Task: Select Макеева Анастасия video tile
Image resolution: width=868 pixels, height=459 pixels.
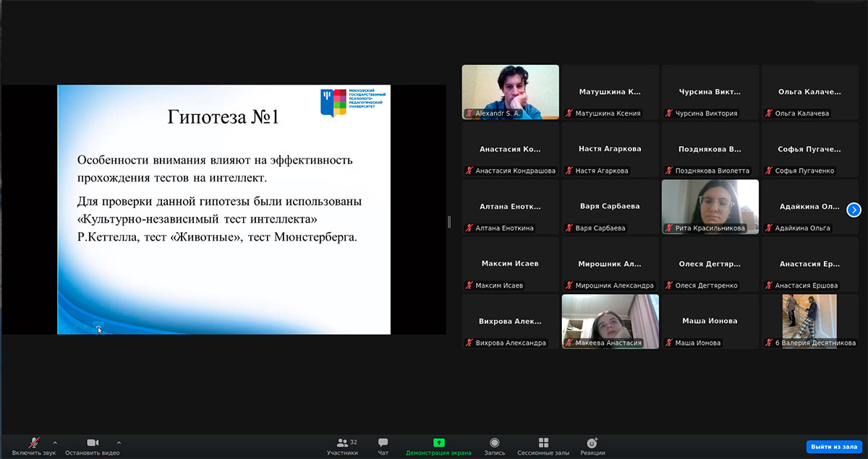Action: coord(610,322)
